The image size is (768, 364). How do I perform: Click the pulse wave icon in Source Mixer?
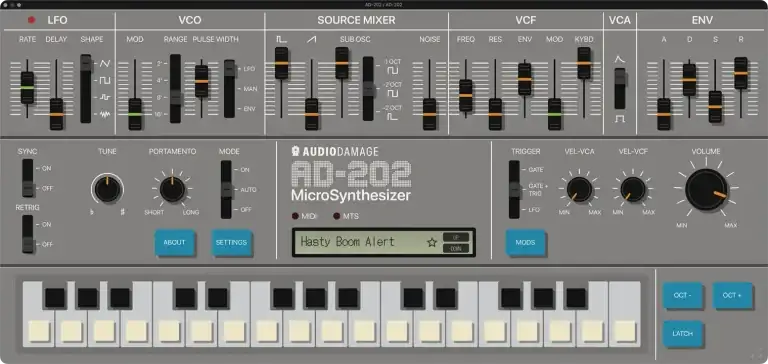click(x=281, y=39)
